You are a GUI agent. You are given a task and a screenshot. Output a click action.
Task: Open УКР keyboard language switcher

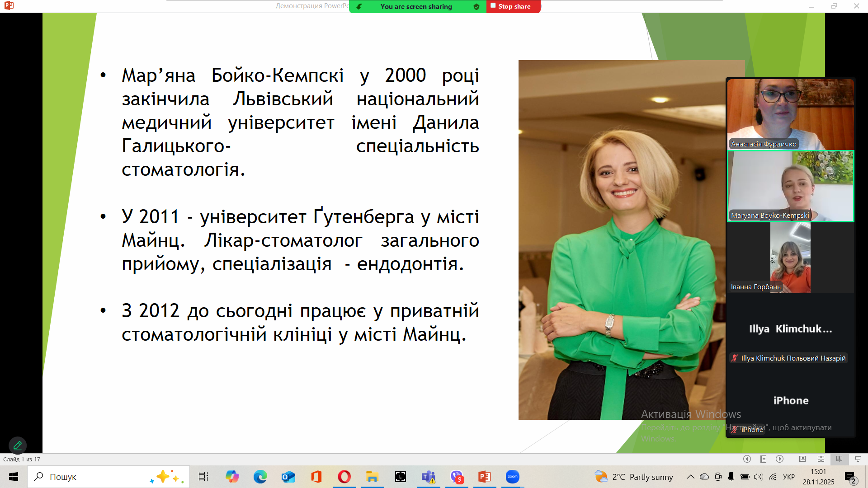pos(788,477)
